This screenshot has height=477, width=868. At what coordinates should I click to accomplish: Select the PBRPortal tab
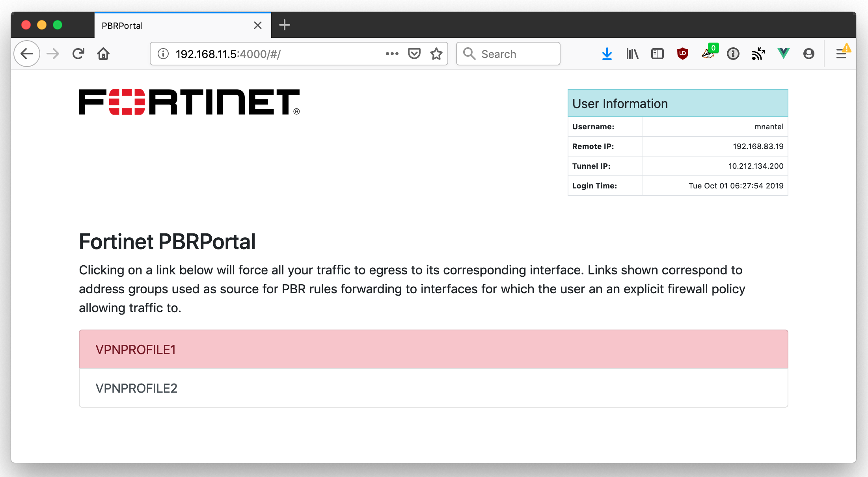coord(173,26)
